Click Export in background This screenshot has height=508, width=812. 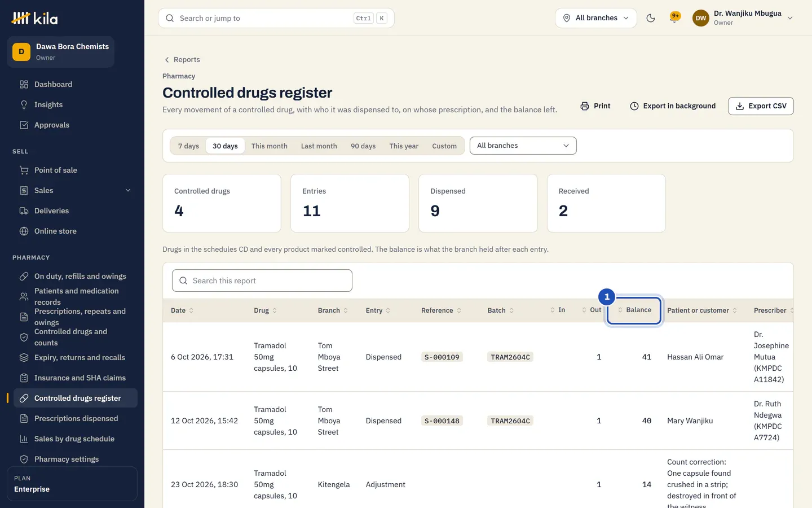pyautogui.click(x=673, y=106)
